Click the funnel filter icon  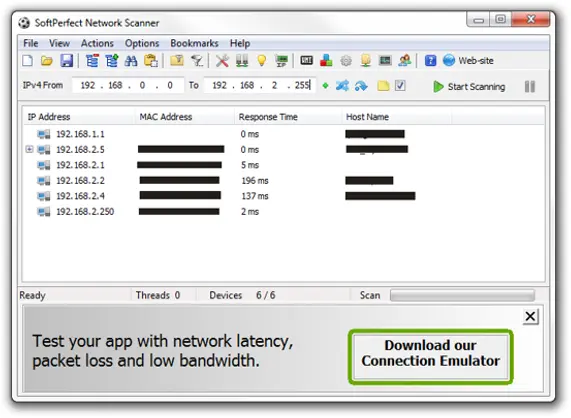tap(197, 61)
